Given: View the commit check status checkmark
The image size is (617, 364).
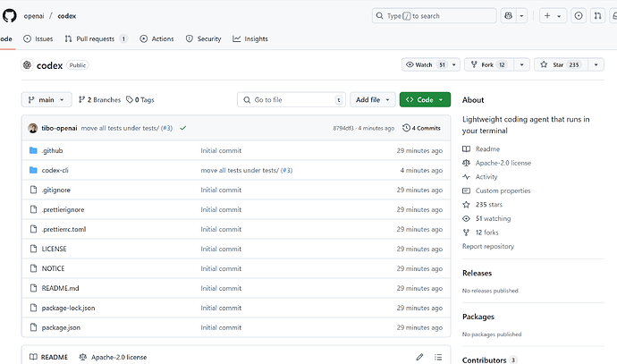Looking at the screenshot, I should click(x=183, y=128).
